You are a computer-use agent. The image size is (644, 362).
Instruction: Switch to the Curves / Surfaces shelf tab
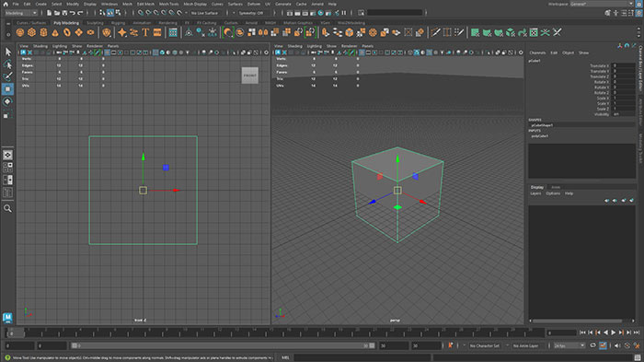point(31,23)
